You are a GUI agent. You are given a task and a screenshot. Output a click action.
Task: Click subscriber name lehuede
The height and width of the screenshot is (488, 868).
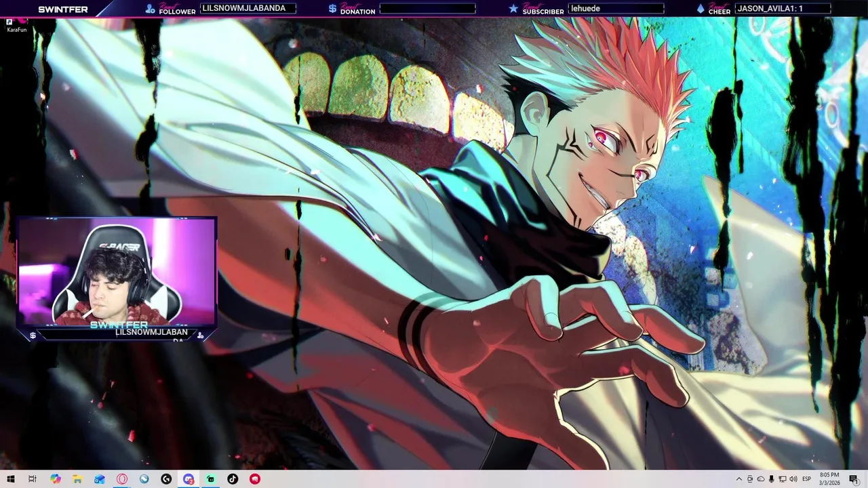tap(586, 8)
